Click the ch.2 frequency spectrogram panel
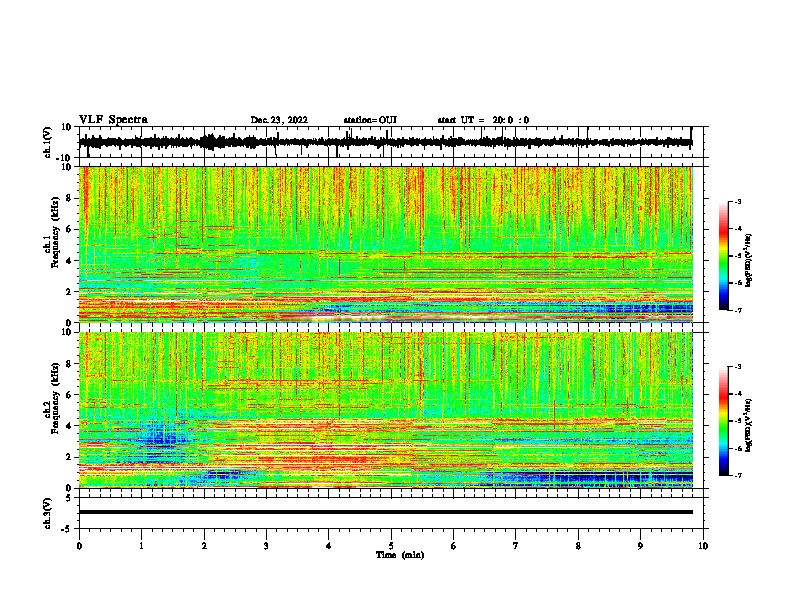 point(385,410)
